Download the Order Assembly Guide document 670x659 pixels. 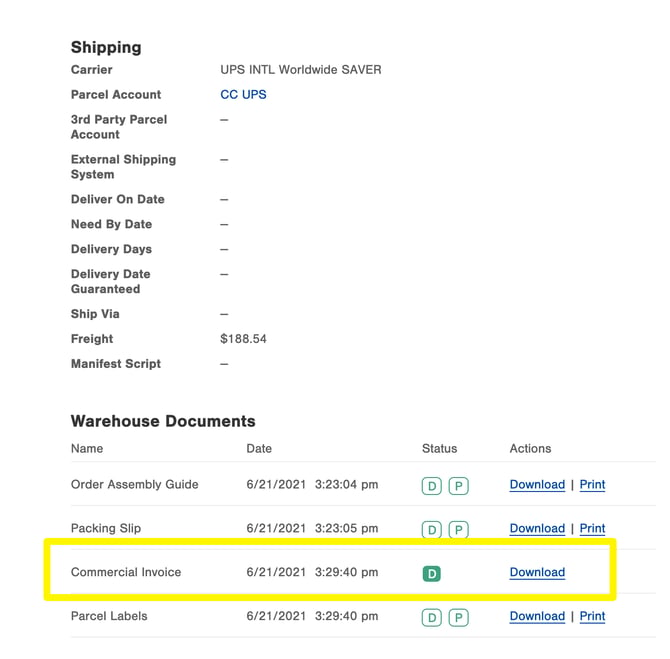pyautogui.click(x=537, y=485)
